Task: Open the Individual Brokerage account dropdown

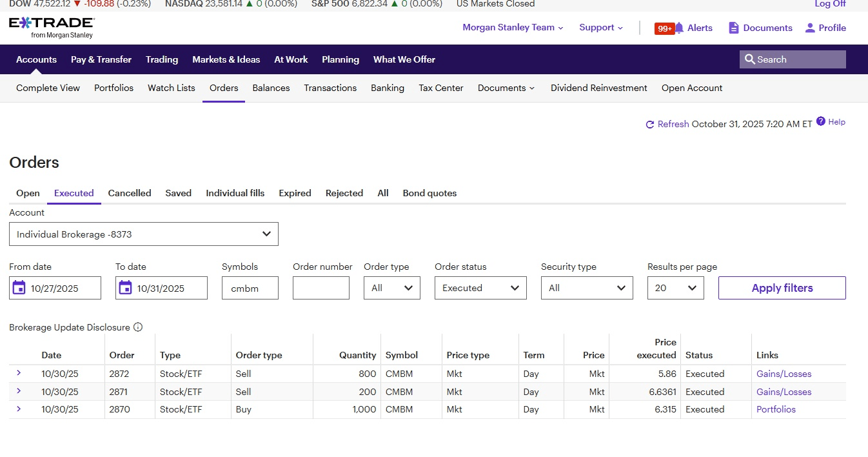Action: click(144, 234)
